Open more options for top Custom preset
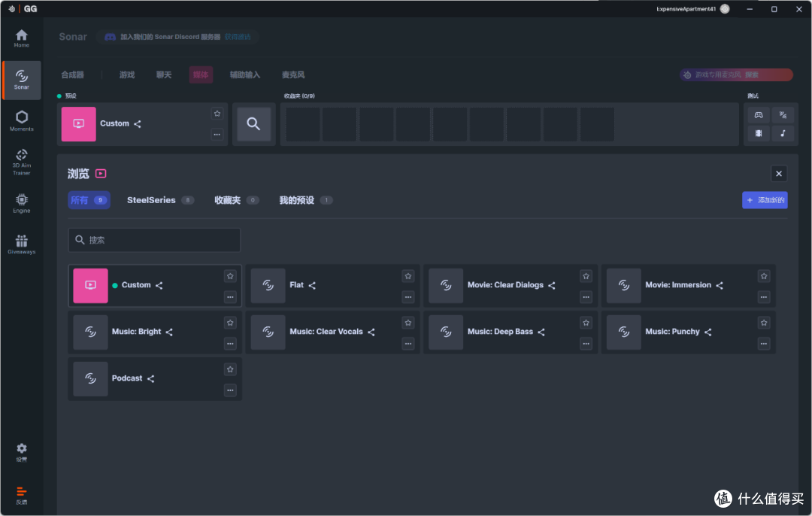Image resolution: width=812 pixels, height=516 pixels. coord(217,134)
